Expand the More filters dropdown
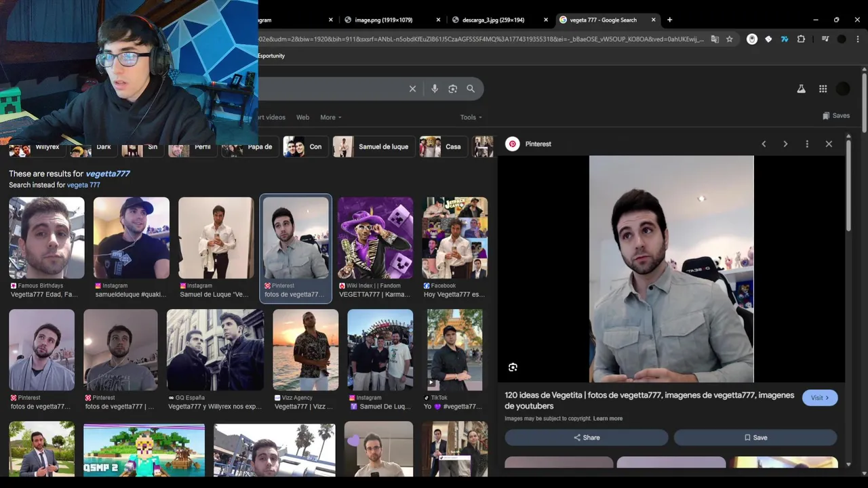Image resolution: width=868 pixels, height=488 pixels. point(331,117)
